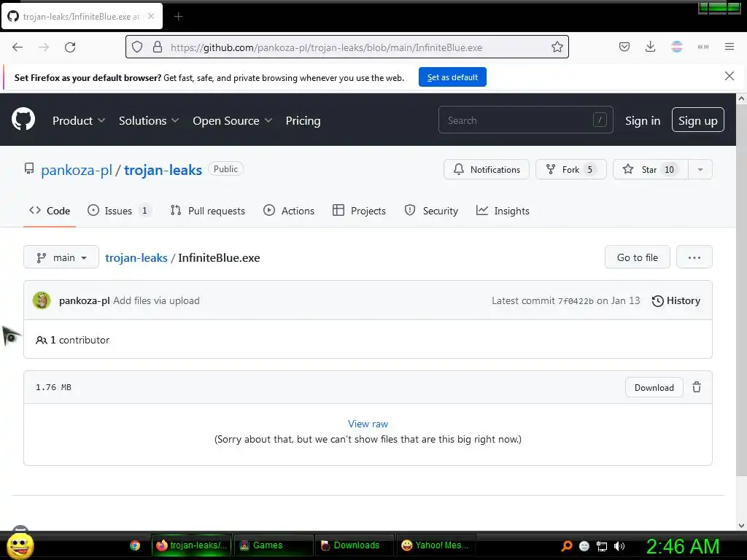Star the trojan-leaks repository
This screenshot has height=560, width=747.
(651, 169)
